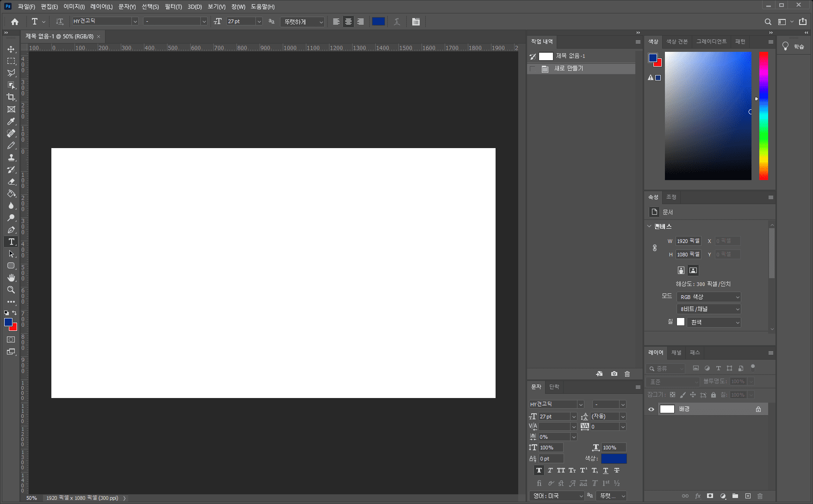Select the Eraser tool
This screenshot has width=813, height=504.
point(11,181)
